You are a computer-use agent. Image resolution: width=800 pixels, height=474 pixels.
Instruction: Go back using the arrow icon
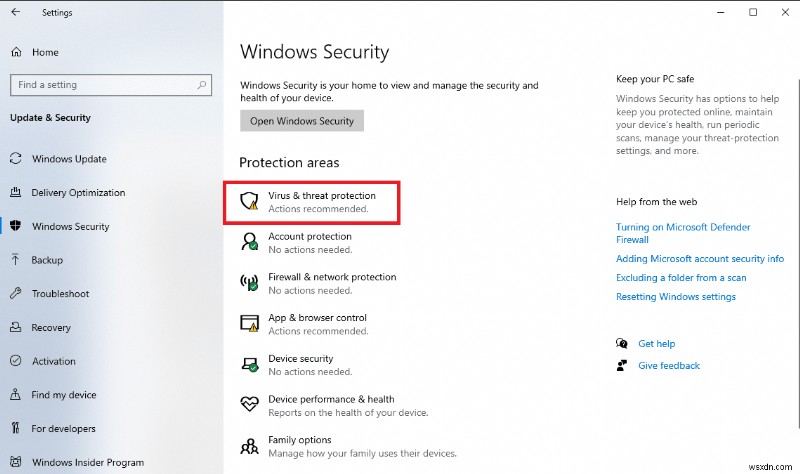(15, 13)
